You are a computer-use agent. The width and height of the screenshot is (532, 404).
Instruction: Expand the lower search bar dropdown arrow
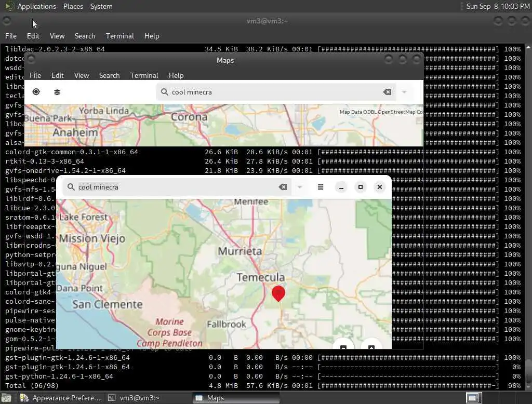point(300,187)
